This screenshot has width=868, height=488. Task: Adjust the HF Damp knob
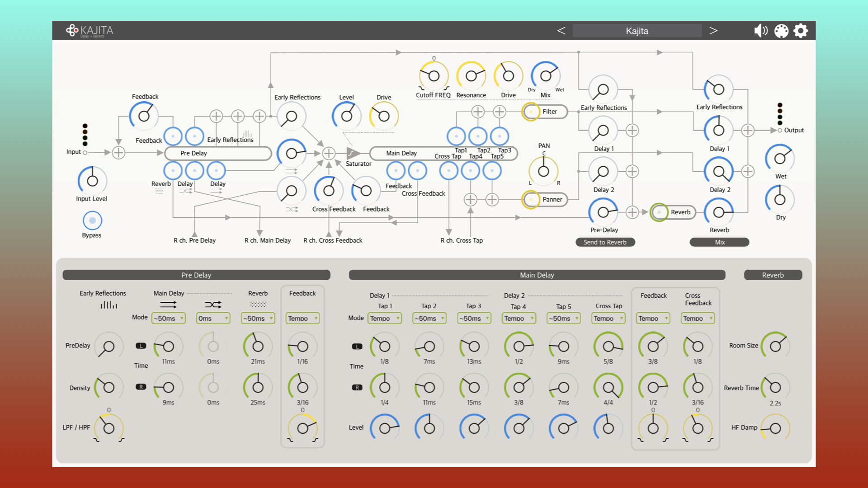(x=775, y=428)
